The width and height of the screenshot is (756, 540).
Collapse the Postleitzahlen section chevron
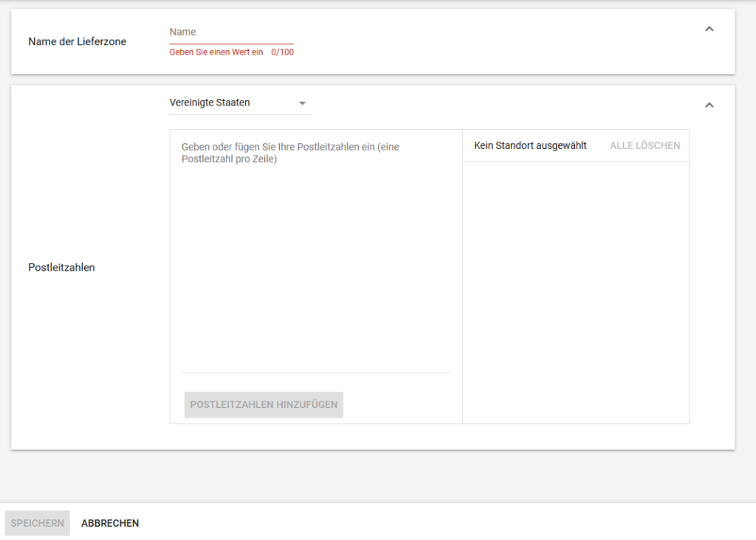point(709,105)
